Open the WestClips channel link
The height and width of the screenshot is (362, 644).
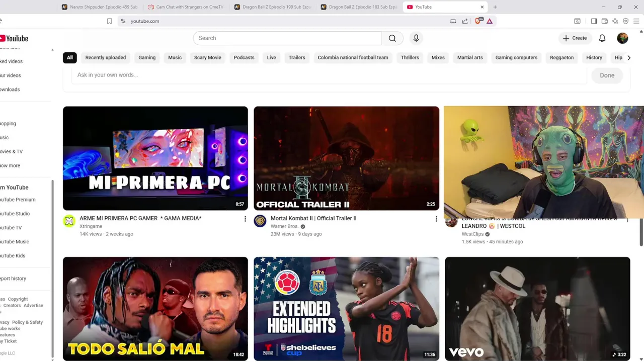[472, 234]
